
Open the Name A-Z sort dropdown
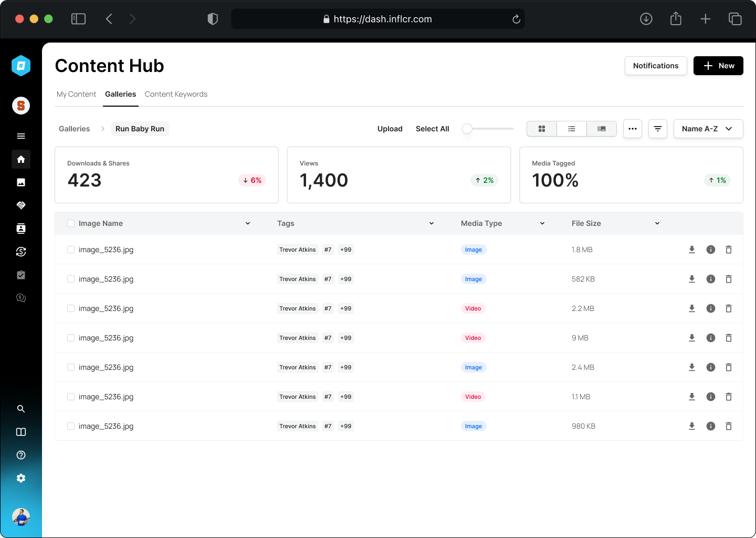coord(708,129)
